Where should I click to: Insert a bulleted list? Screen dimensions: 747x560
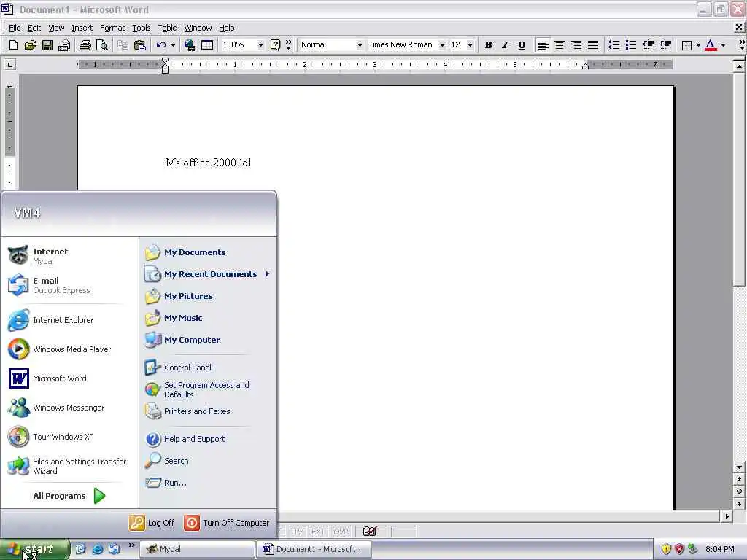[631, 44]
